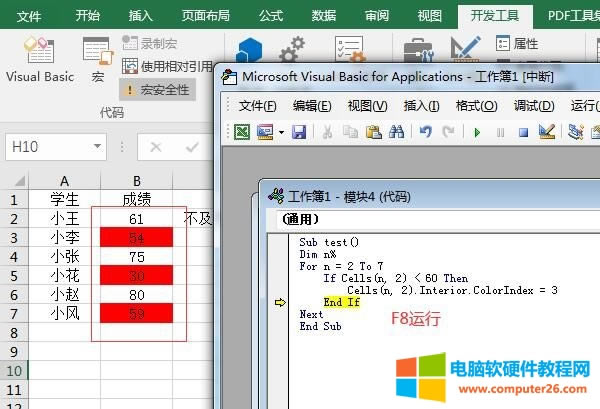This screenshot has height=409, width=600.
Task: Click the 宏 (Macros) button in the ribbon
Action: tap(97, 58)
